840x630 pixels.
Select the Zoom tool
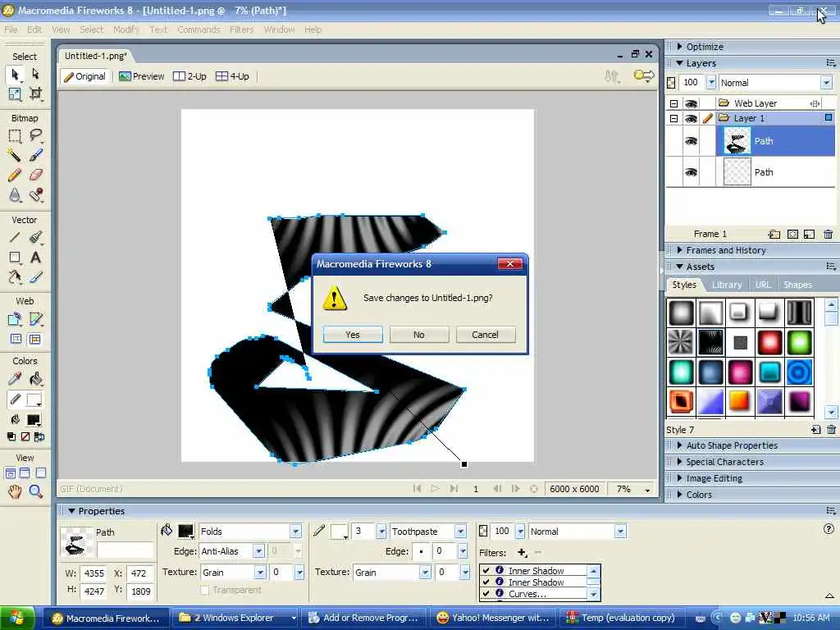(35, 491)
